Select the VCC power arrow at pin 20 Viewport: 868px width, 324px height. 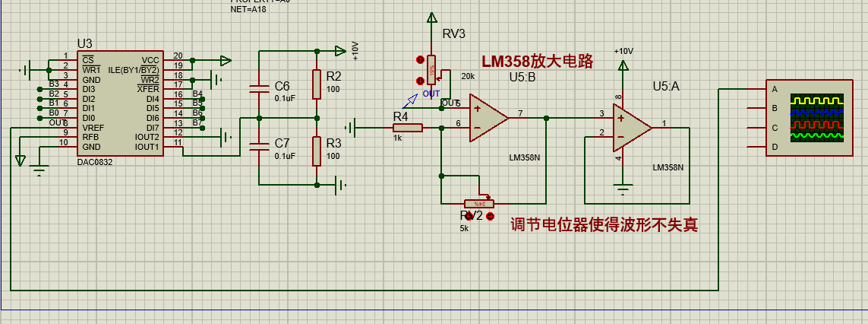[x=226, y=61]
